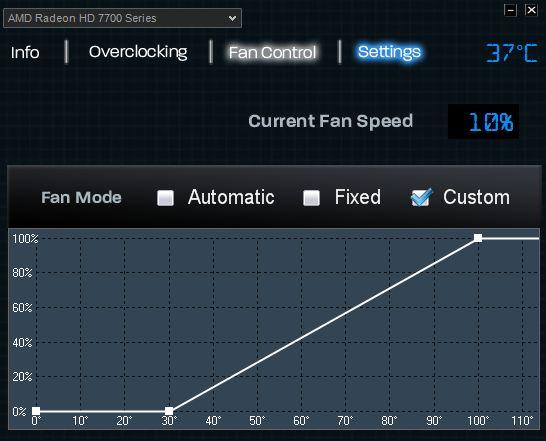
Task: Select the fan curve point at 30°
Action: click(169, 411)
